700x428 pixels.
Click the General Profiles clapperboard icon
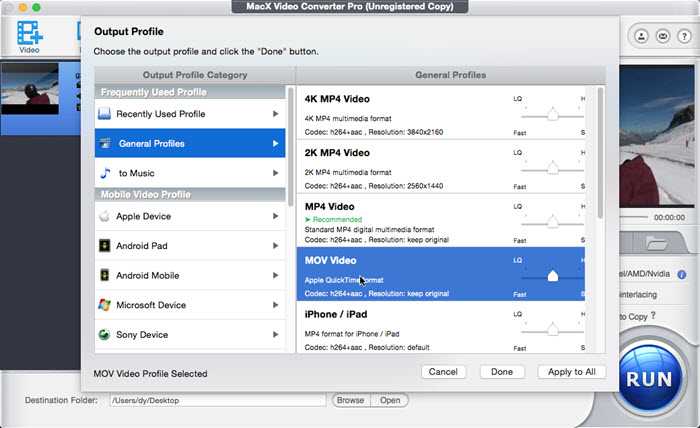[x=105, y=143]
